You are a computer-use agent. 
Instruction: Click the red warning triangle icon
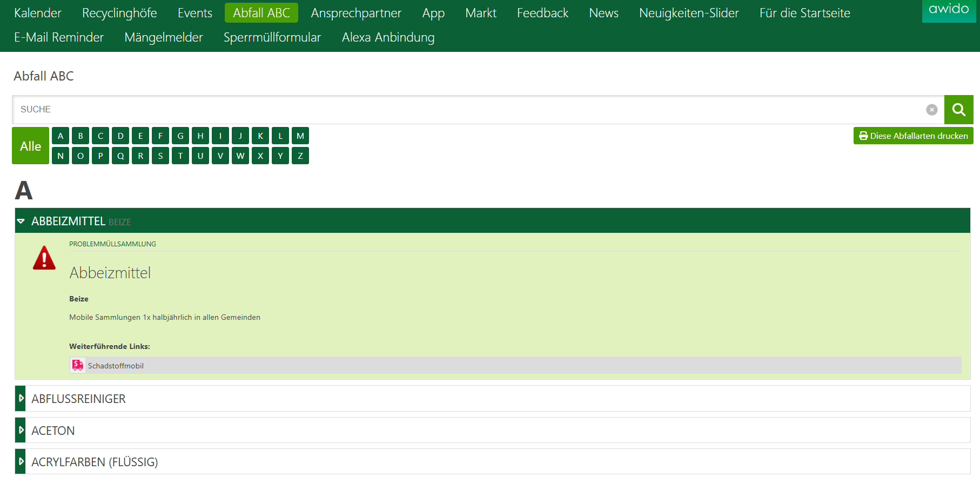[x=44, y=258]
